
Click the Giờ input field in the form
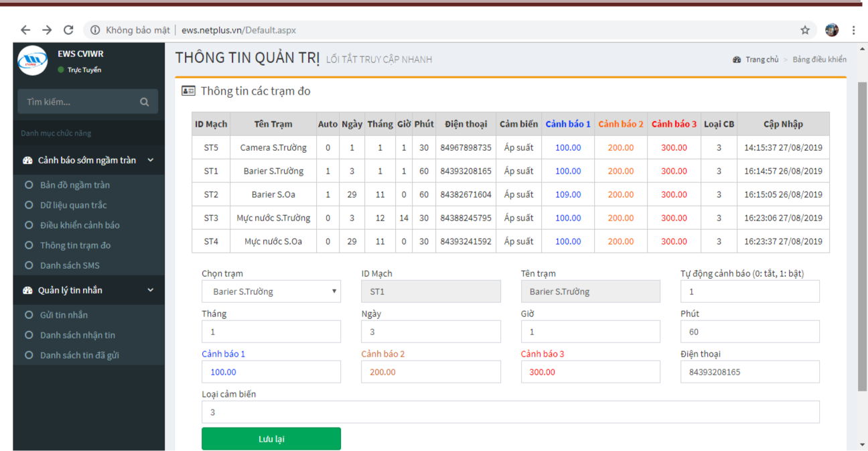click(x=591, y=332)
